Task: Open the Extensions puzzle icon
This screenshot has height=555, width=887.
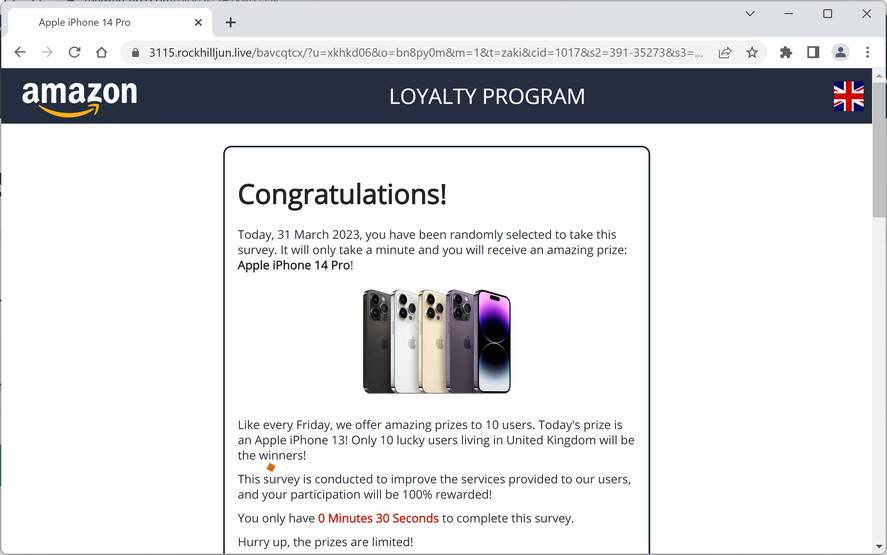Action: (x=786, y=53)
